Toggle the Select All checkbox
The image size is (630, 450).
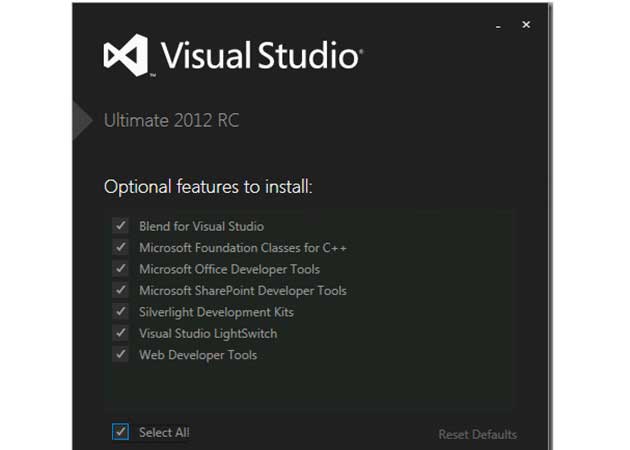(x=121, y=432)
